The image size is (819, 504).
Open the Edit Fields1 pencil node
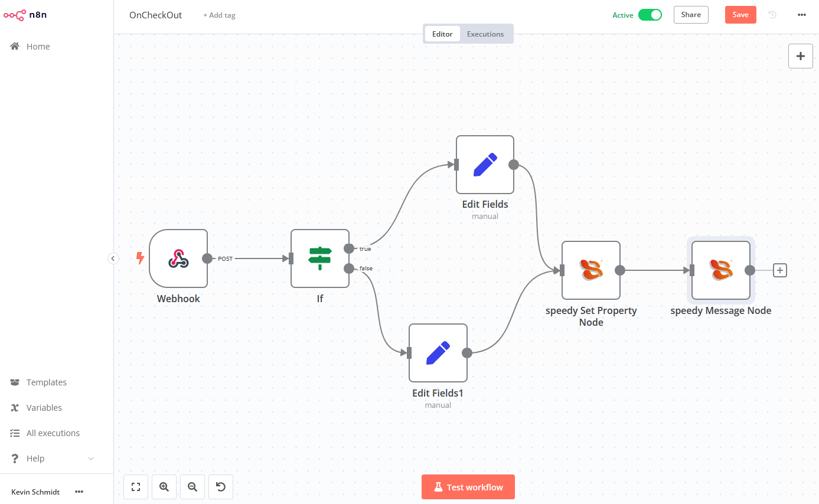click(x=438, y=353)
